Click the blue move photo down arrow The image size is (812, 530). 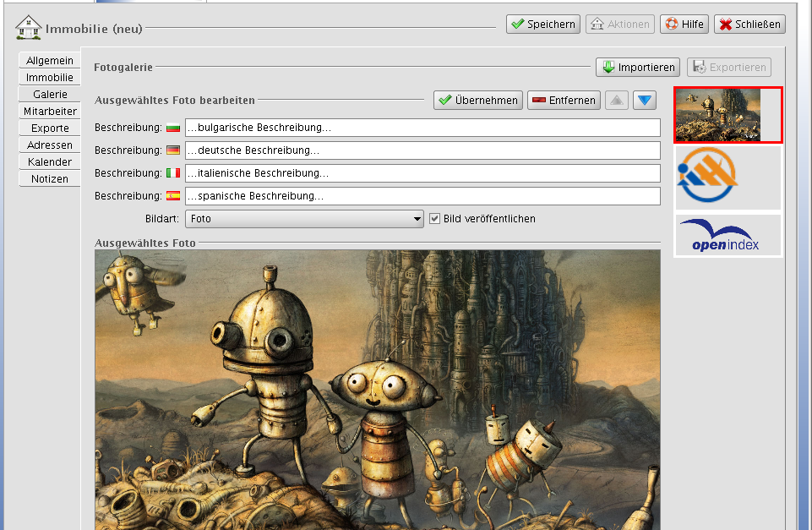tap(646, 101)
